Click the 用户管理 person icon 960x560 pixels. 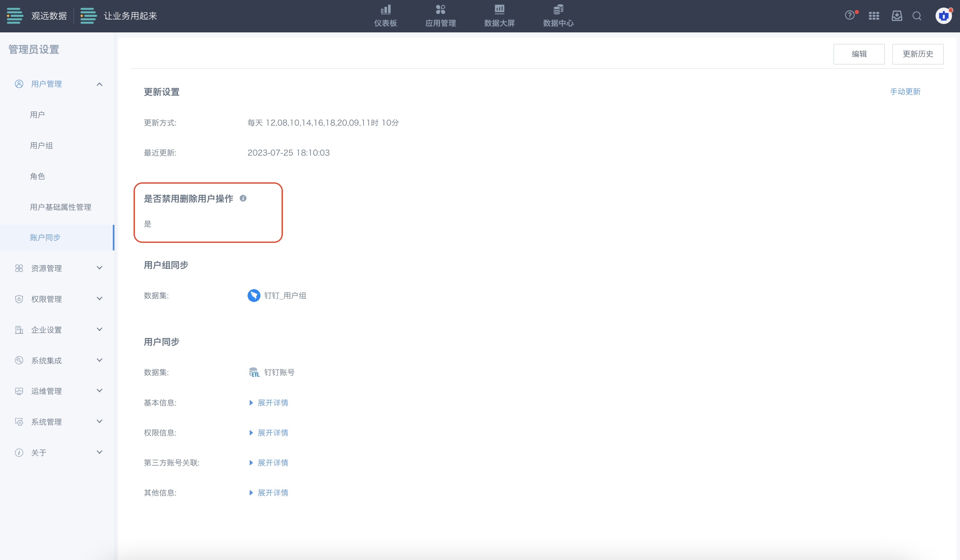[x=19, y=84]
